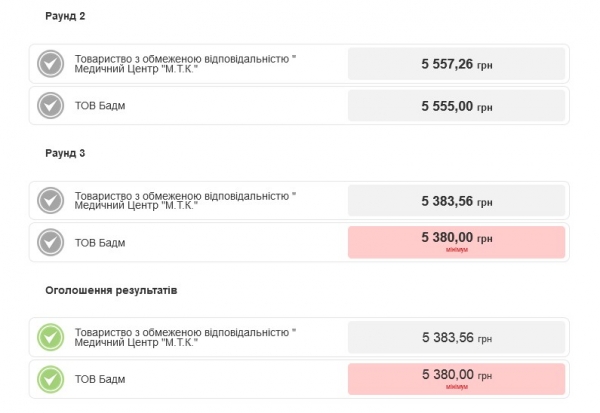Open ТОВ Бадм name in Раунд 2

coord(100,106)
